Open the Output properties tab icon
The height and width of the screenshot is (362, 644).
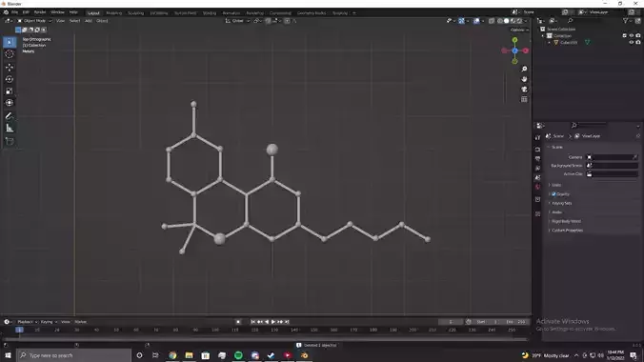click(x=537, y=158)
